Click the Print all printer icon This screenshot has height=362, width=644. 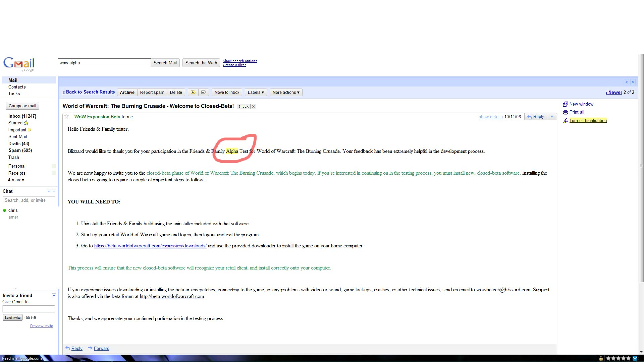click(565, 113)
